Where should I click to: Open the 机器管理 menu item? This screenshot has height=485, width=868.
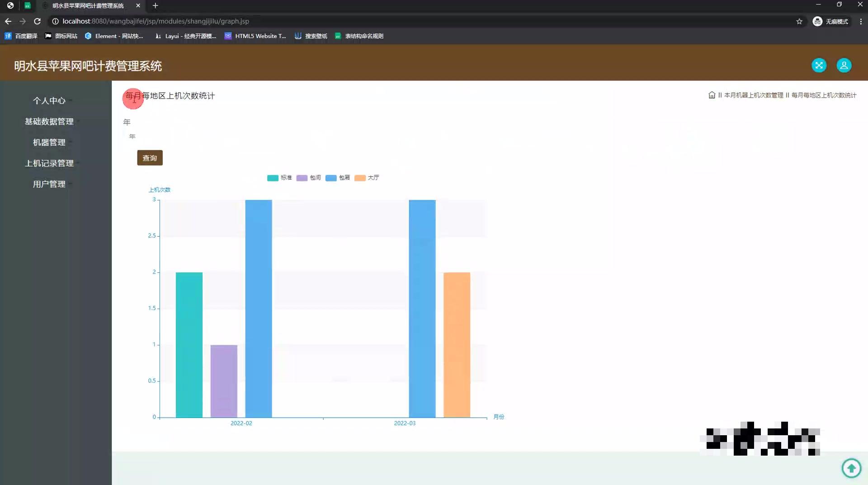(x=49, y=143)
